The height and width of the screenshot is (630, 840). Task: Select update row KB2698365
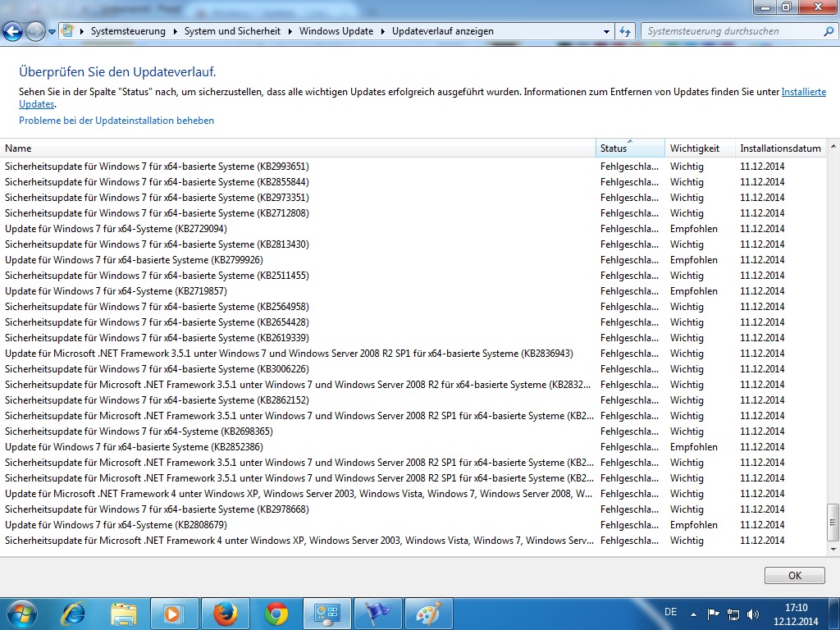[413, 431]
